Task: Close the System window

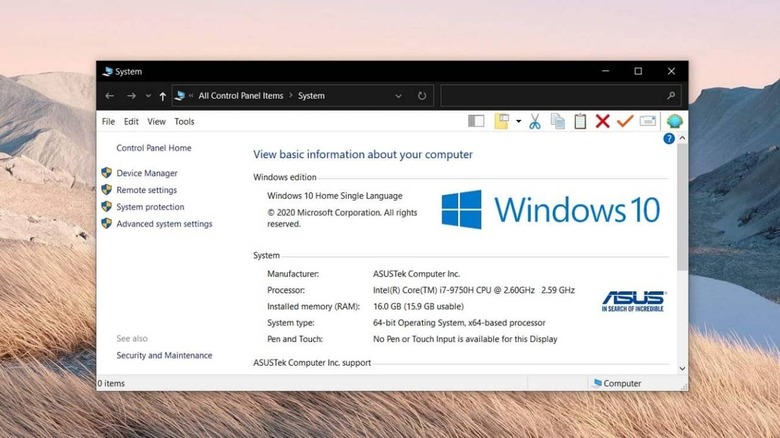Action: [x=672, y=71]
